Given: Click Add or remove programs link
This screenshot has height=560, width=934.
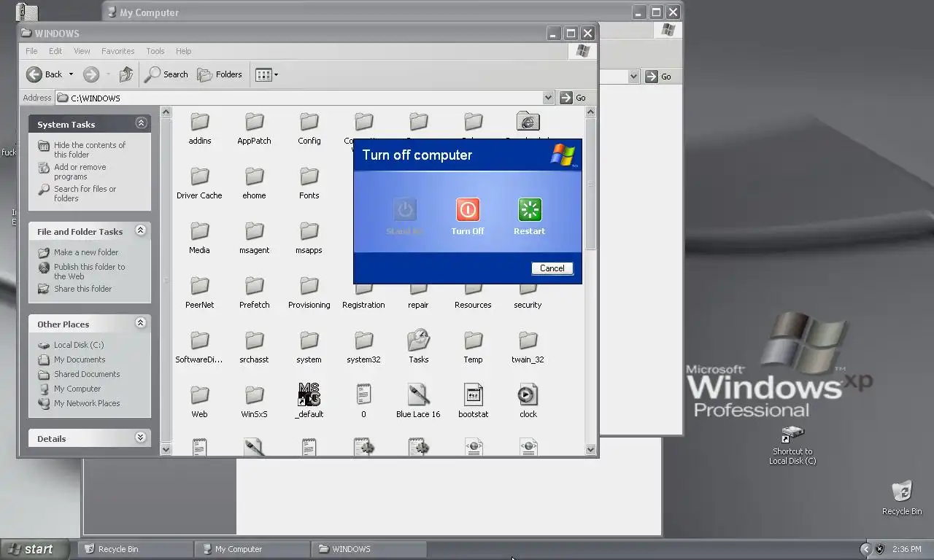Looking at the screenshot, I should (x=80, y=171).
